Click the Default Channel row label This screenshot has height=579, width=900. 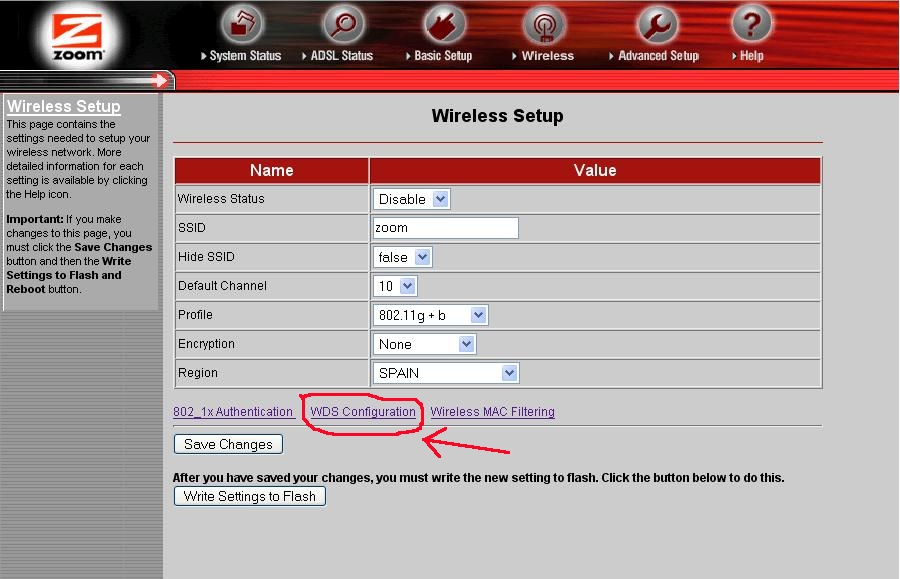(222, 286)
